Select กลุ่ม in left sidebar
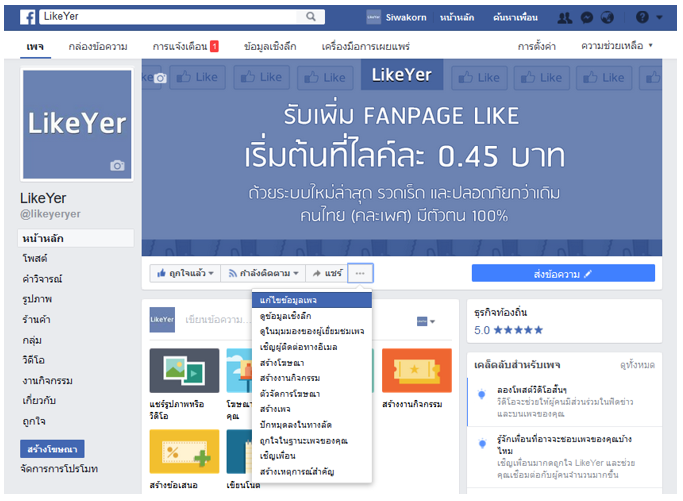Screen dimensions: 683x501 (x=32, y=340)
